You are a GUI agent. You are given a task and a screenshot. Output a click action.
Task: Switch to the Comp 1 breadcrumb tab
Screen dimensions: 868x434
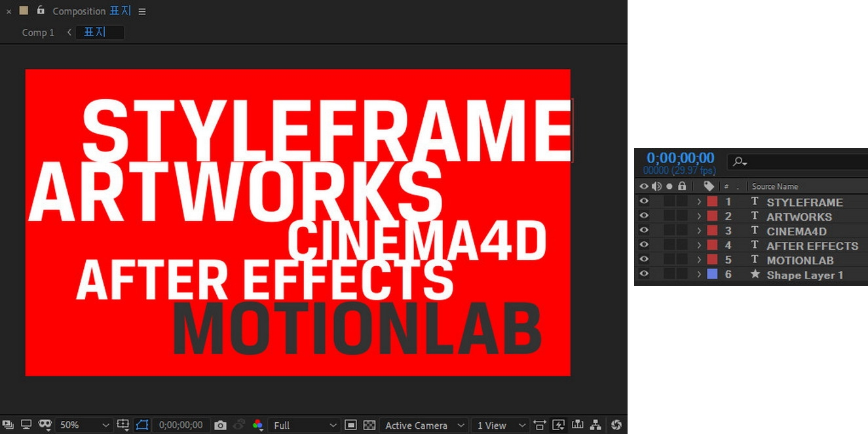[38, 32]
